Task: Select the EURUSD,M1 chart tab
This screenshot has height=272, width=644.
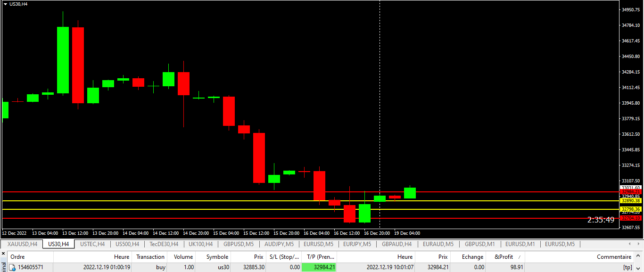Action: 520,244
